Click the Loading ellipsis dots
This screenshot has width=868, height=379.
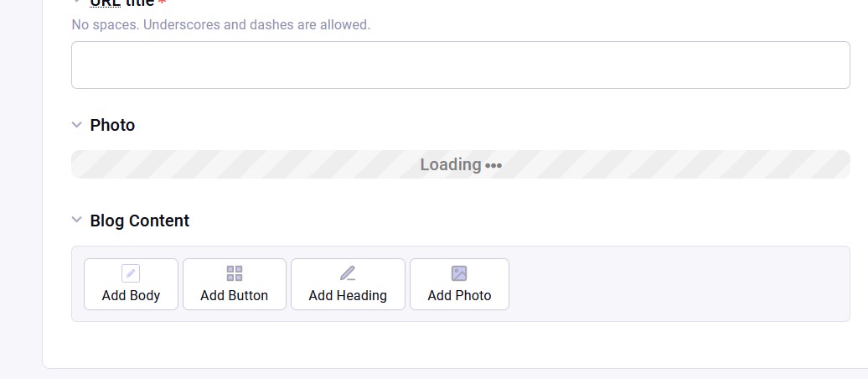493,165
